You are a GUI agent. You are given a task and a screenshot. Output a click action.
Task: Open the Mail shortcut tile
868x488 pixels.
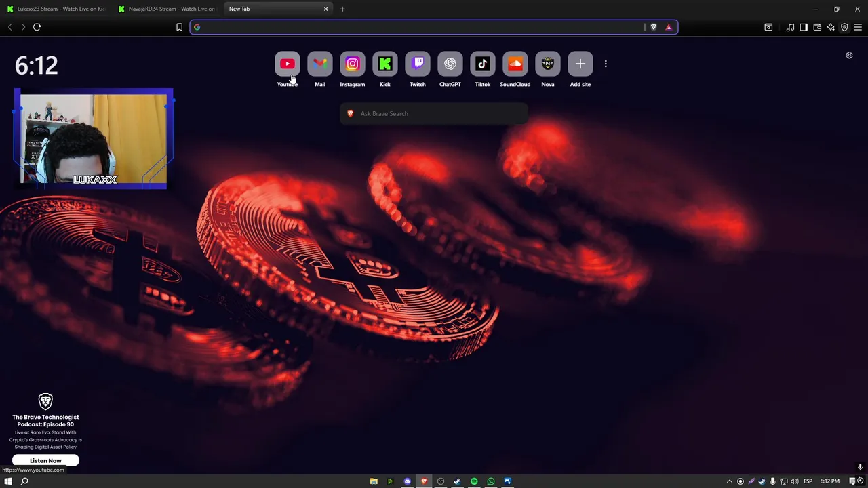tap(319, 64)
